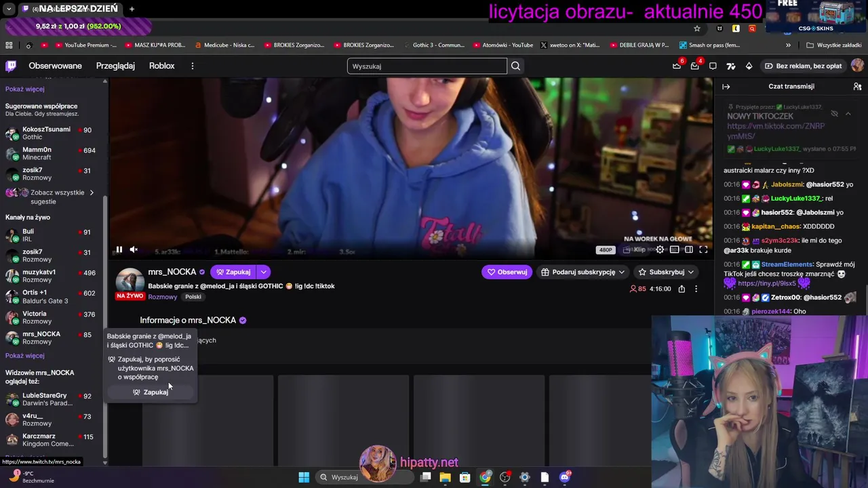Open the Przeglądaj tab
Image resolution: width=868 pixels, height=488 pixels.
[115, 66]
